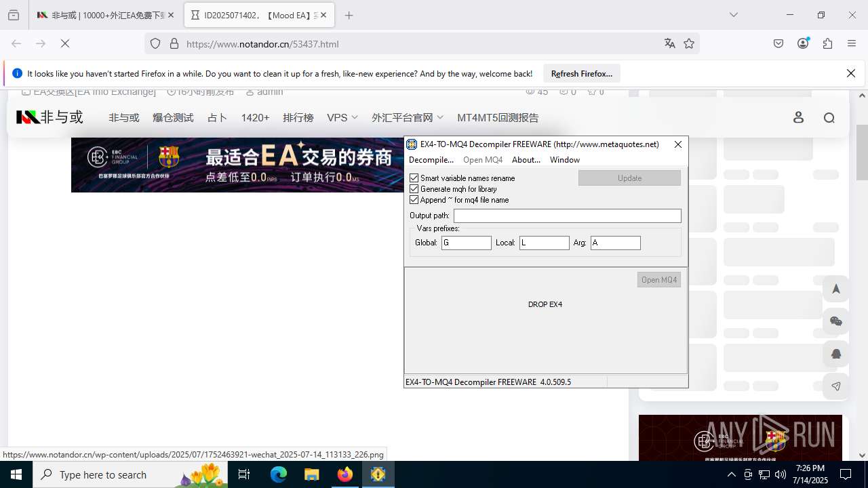868x488 pixels.
Task: Click the Firefox taskbar icon
Action: (345, 474)
